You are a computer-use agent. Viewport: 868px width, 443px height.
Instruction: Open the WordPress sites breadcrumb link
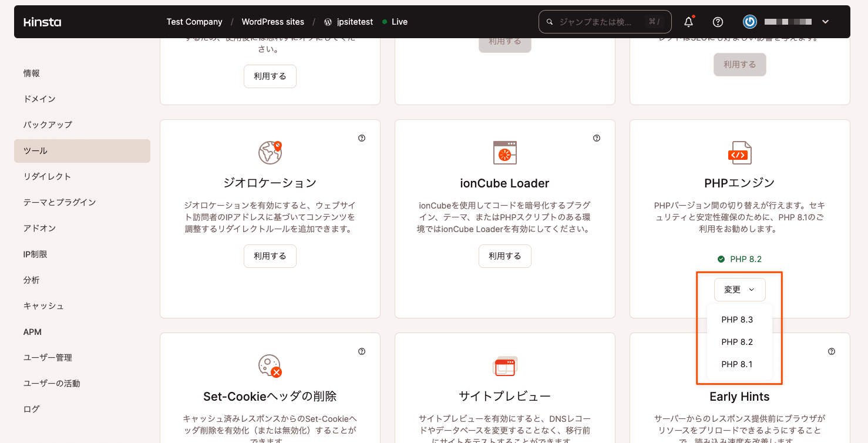(273, 22)
